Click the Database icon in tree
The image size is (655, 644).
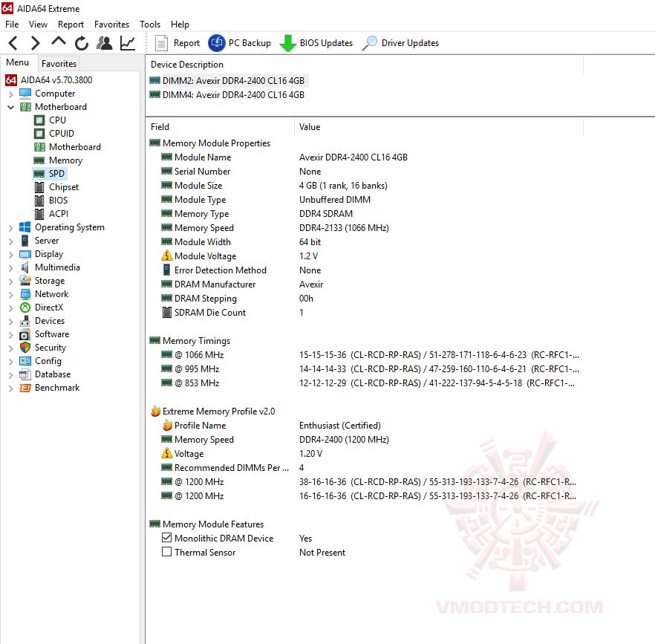(x=25, y=374)
